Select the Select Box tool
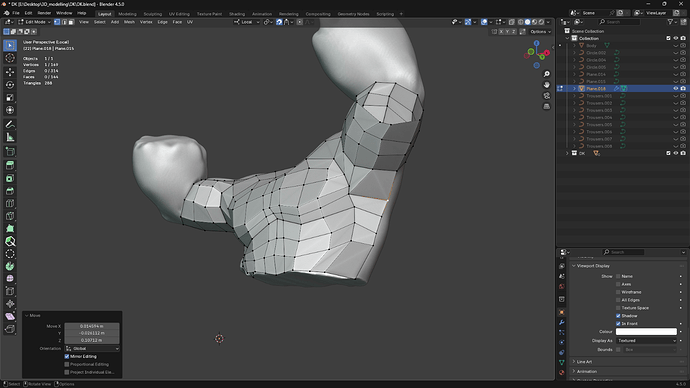 pos(10,45)
